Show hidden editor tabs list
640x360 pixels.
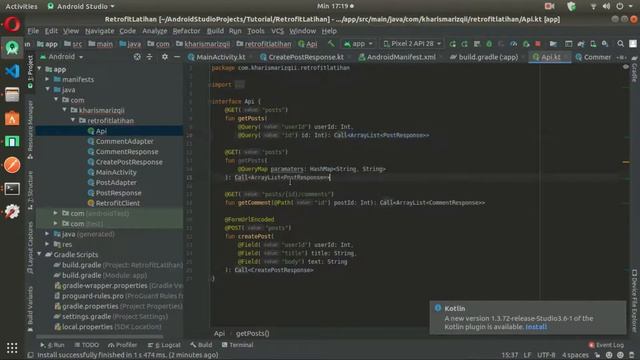pyautogui.click(x=621, y=57)
